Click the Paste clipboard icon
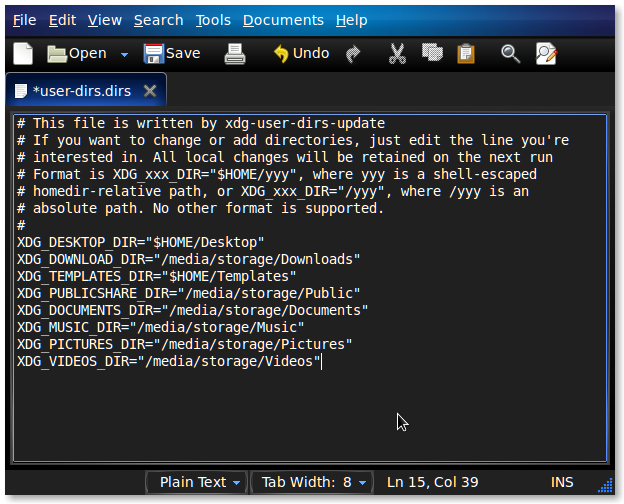The height and width of the screenshot is (504, 624). pos(466,54)
